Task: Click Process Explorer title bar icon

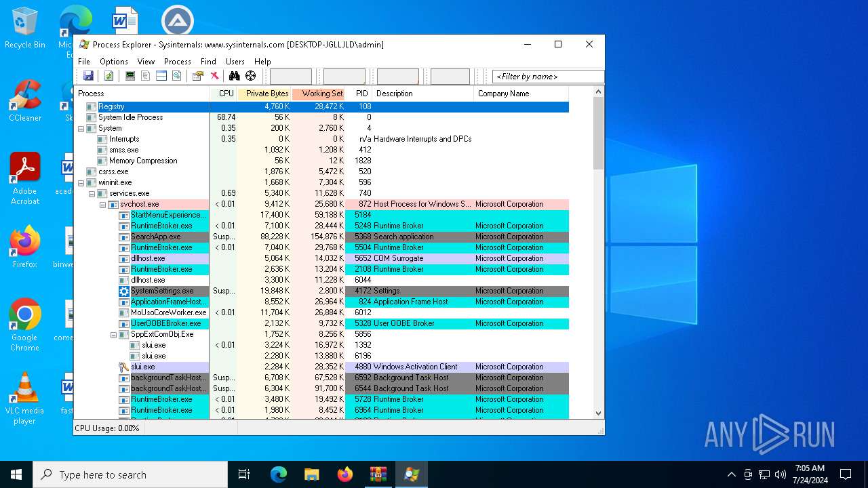Action: pos(84,44)
